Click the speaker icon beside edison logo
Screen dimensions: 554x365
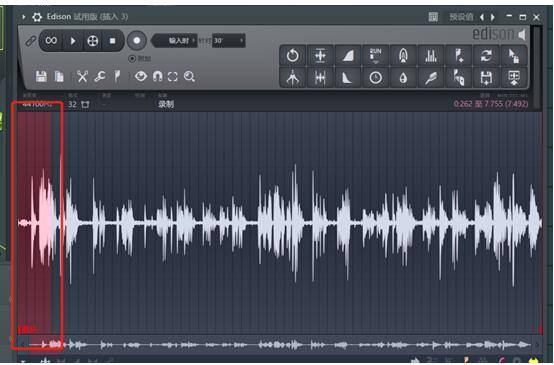(522, 35)
